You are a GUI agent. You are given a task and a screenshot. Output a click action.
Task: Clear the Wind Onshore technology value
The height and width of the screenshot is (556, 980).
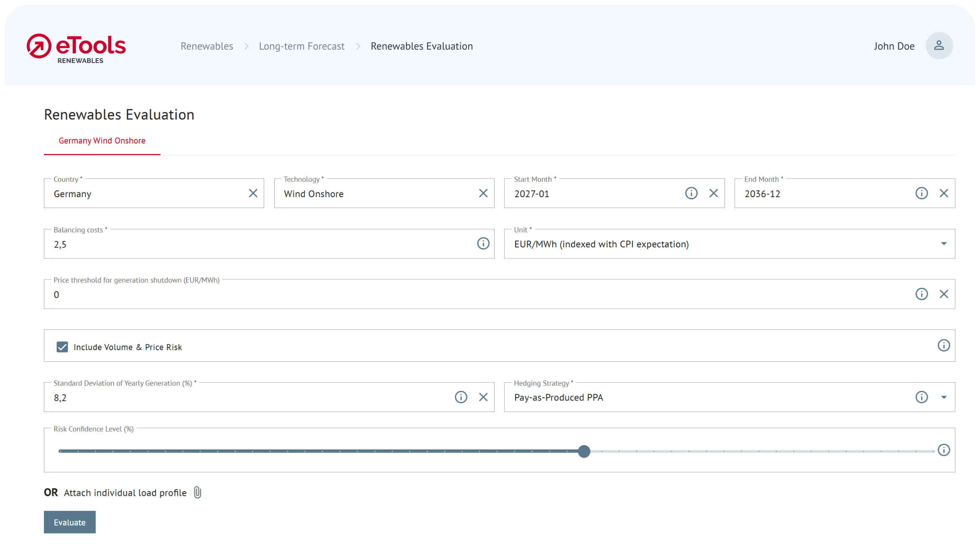pos(483,193)
